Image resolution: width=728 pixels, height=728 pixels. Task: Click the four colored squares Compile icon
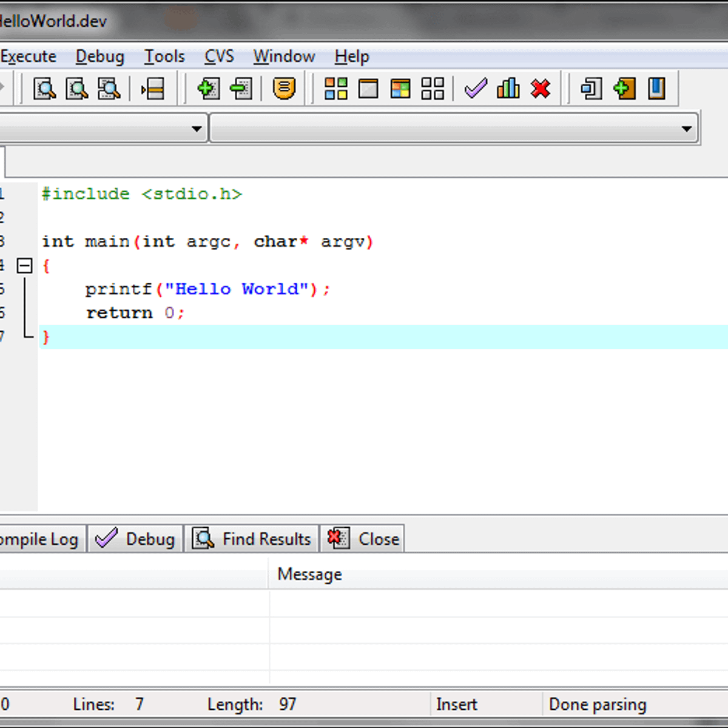click(335, 89)
